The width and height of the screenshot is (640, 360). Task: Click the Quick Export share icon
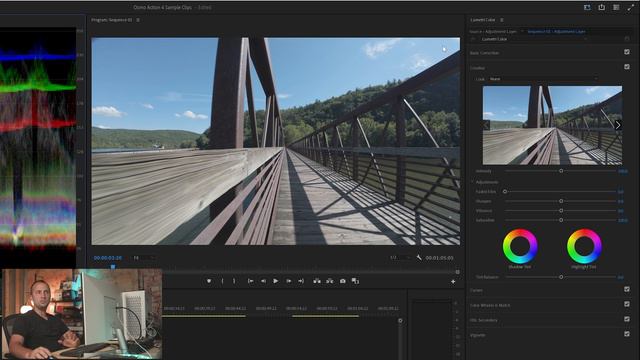(602, 7)
